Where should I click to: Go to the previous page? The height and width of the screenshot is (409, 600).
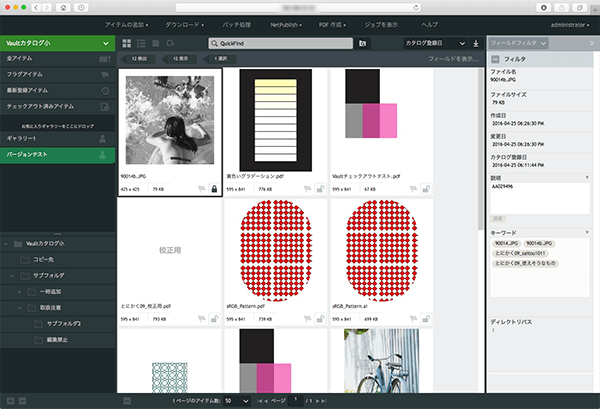click(266, 401)
